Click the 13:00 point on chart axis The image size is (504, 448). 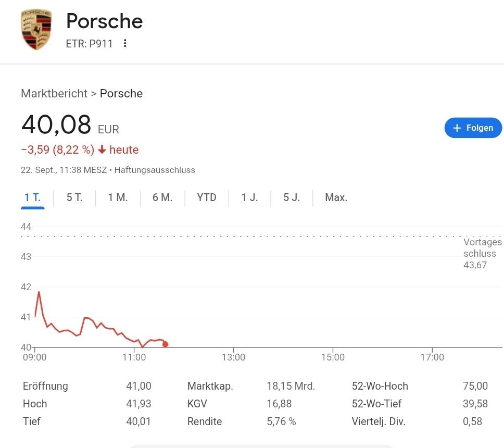(233, 357)
